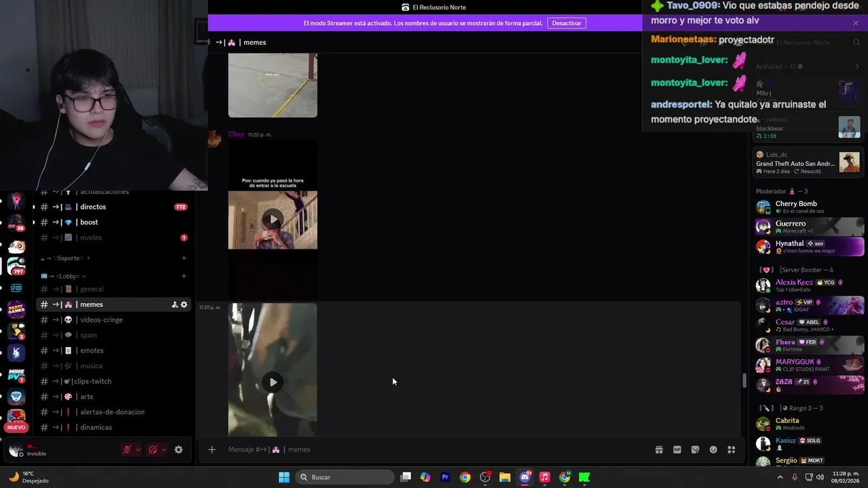Dismiss the Streamer mode banner
868x488 pixels.
tap(856, 23)
